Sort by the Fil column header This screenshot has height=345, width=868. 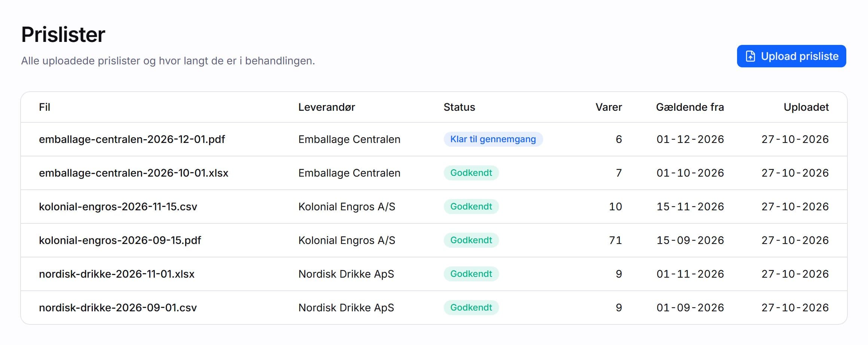coord(45,107)
